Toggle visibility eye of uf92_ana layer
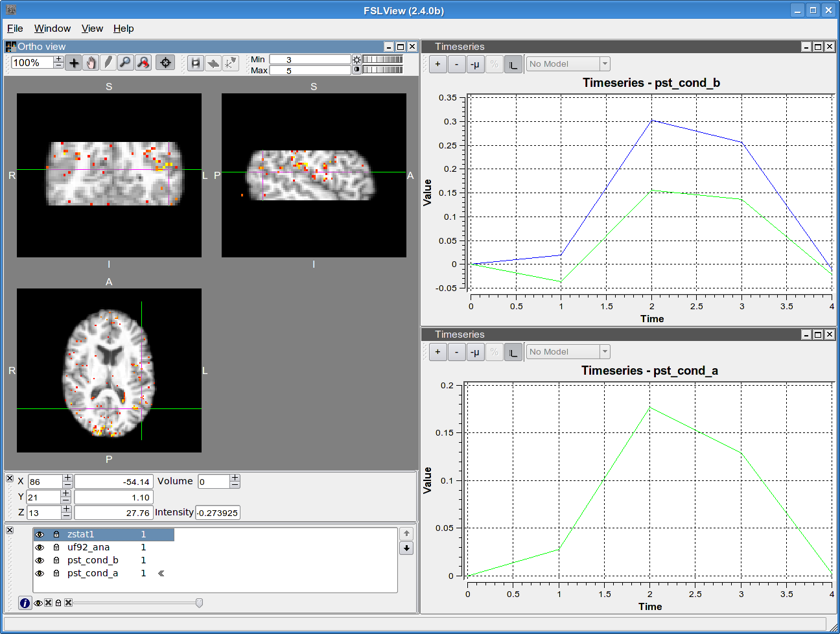Viewport: 840px width, 634px height. point(40,547)
